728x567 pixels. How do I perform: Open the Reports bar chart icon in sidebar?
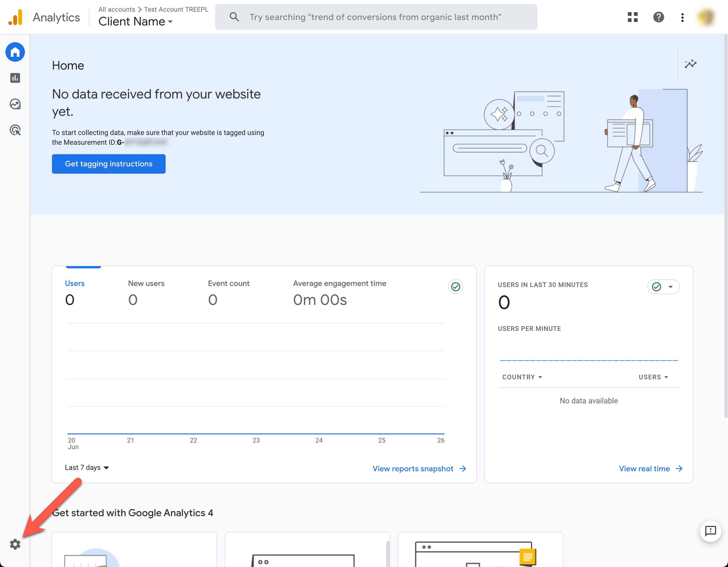tap(15, 78)
